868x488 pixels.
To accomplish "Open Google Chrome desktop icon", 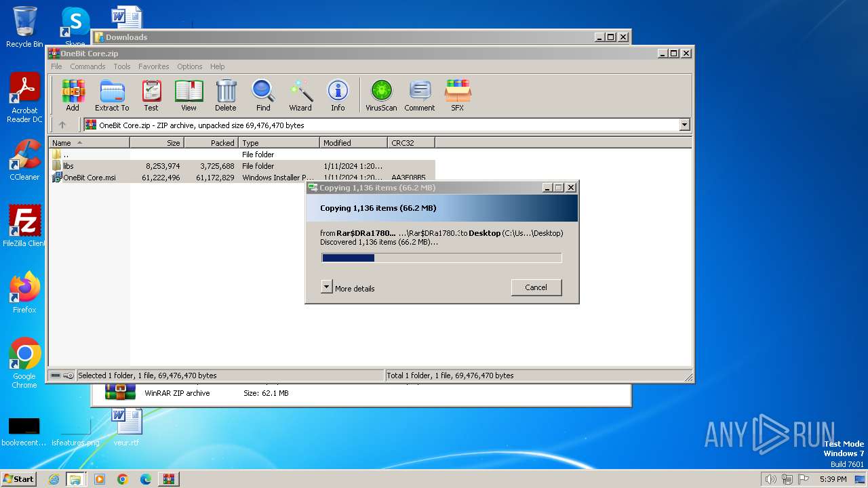I will click(x=24, y=363).
